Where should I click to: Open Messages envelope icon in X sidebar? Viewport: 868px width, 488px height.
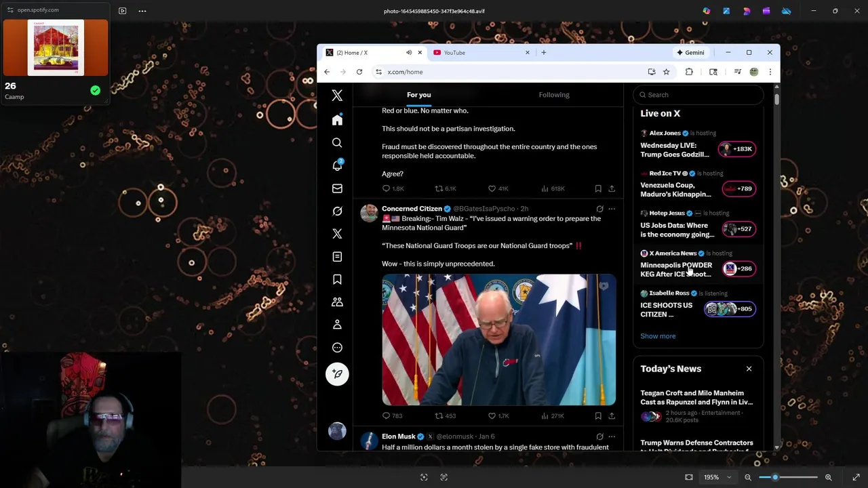pyautogui.click(x=337, y=188)
